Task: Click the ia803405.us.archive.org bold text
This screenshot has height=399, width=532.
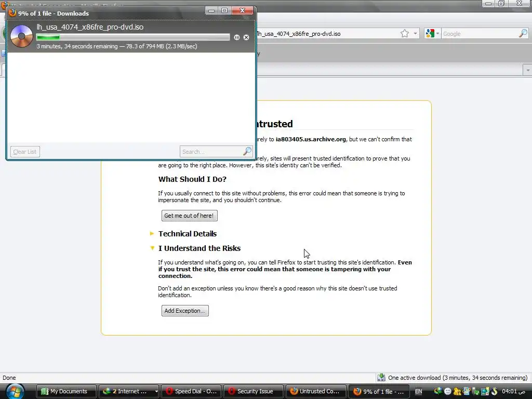Action: (x=311, y=139)
